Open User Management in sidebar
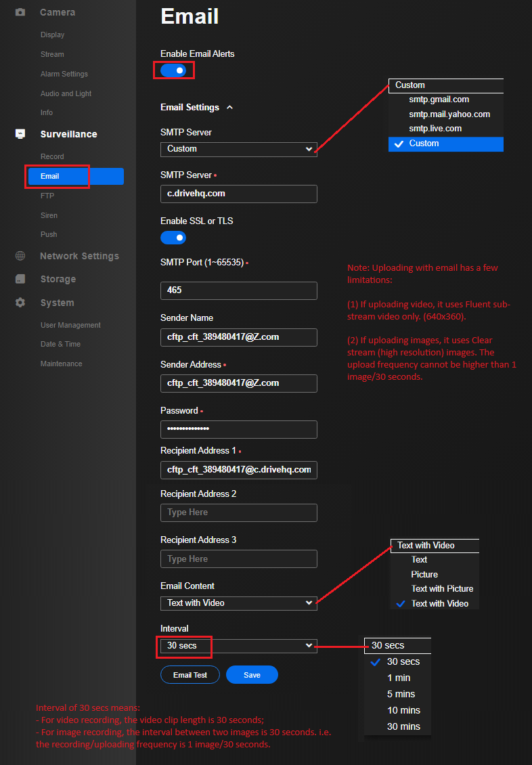This screenshot has width=532, height=765. pos(70,325)
